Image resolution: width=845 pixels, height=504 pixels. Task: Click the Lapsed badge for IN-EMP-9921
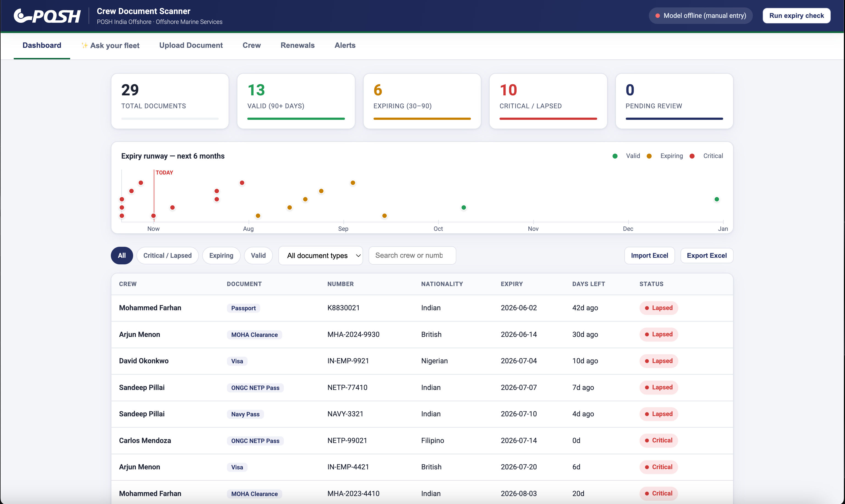pos(659,361)
